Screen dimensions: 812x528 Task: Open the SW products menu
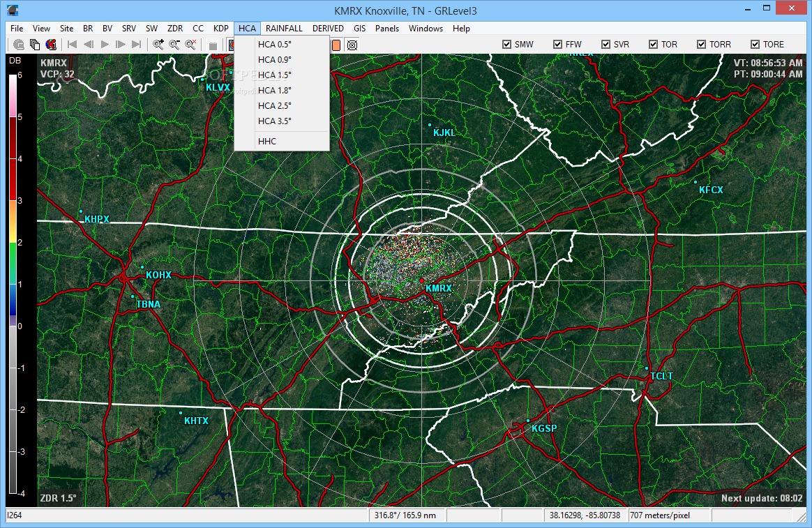151,29
